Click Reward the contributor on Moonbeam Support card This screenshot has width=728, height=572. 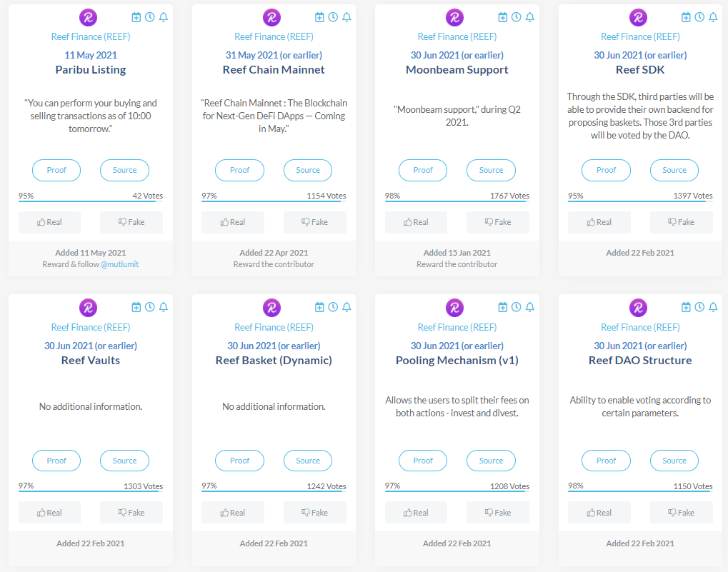pos(457,264)
